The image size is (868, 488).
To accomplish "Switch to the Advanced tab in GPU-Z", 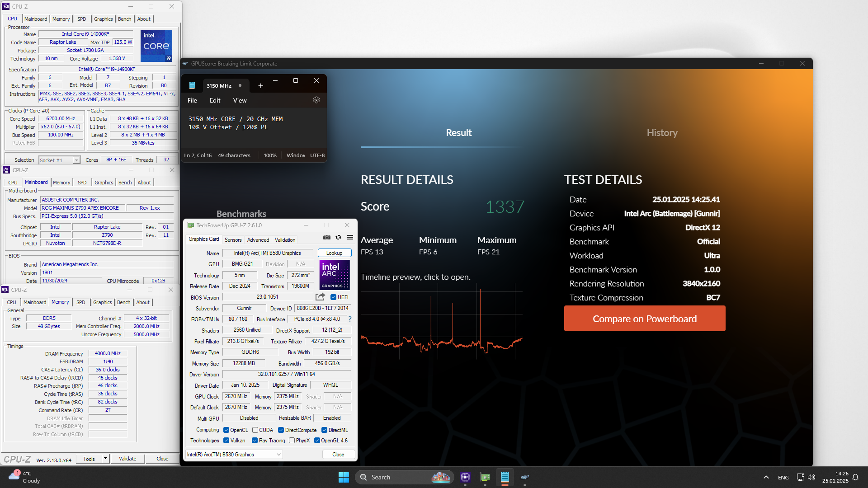I will [258, 239].
